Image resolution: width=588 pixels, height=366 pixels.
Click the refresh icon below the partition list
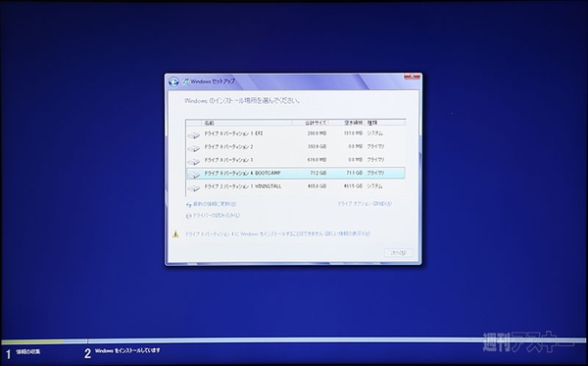pyautogui.click(x=188, y=204)
